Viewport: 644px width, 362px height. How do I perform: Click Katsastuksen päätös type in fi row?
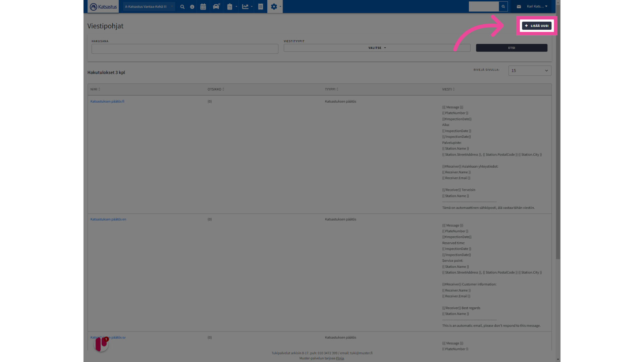coord(340,102)
